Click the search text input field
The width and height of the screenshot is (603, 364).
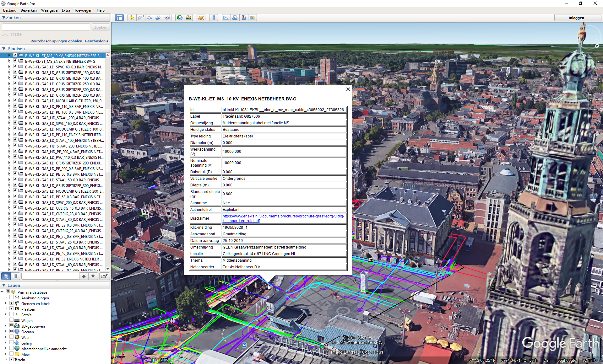[x=46, y=27]
